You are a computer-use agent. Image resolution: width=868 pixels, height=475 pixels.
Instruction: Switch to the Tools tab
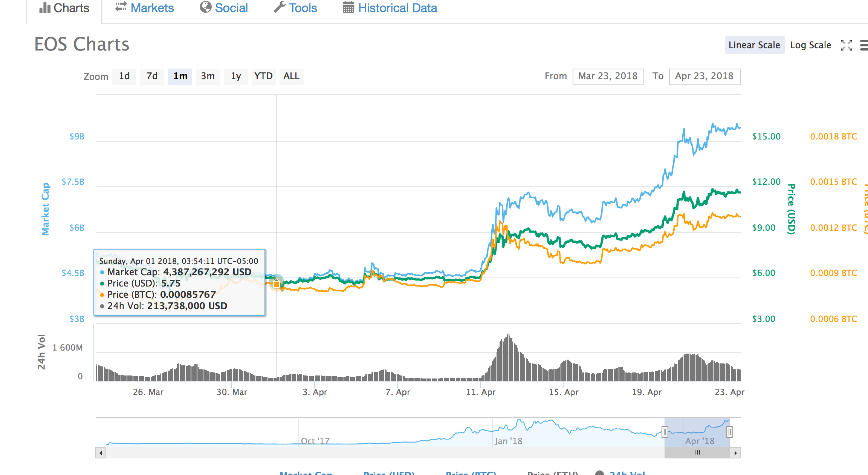[295, 8]
